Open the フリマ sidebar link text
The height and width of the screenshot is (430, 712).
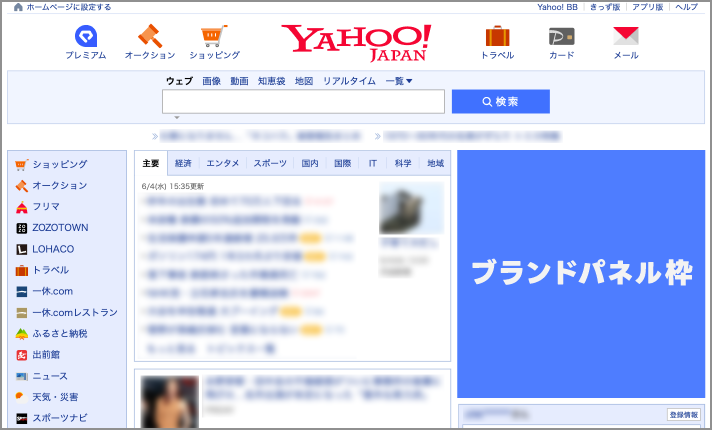click(x=46, y=207)
